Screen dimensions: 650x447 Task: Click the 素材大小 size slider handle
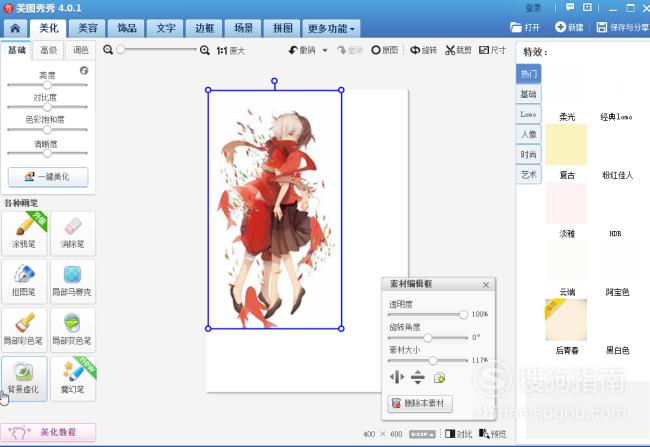pos(433,360)
